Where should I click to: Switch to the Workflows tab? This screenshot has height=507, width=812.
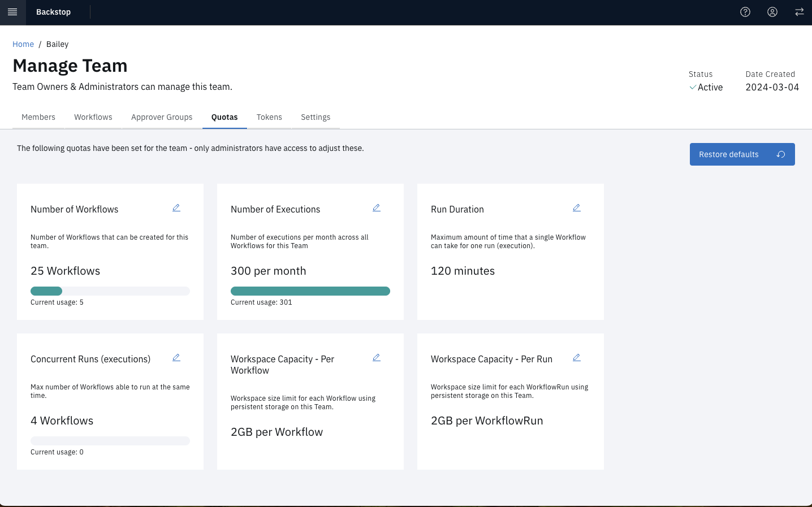coord(93,118)
